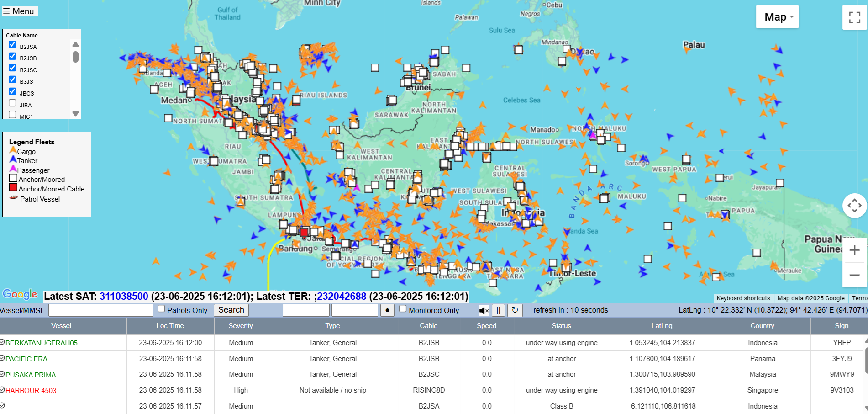
Task: Click the red anchored-cable vessel marker
Action: [x=304, y=232]
